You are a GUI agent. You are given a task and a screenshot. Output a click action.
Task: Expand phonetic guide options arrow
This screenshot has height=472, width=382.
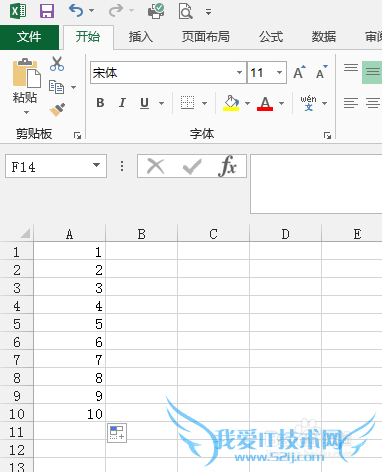click(325, 103)
